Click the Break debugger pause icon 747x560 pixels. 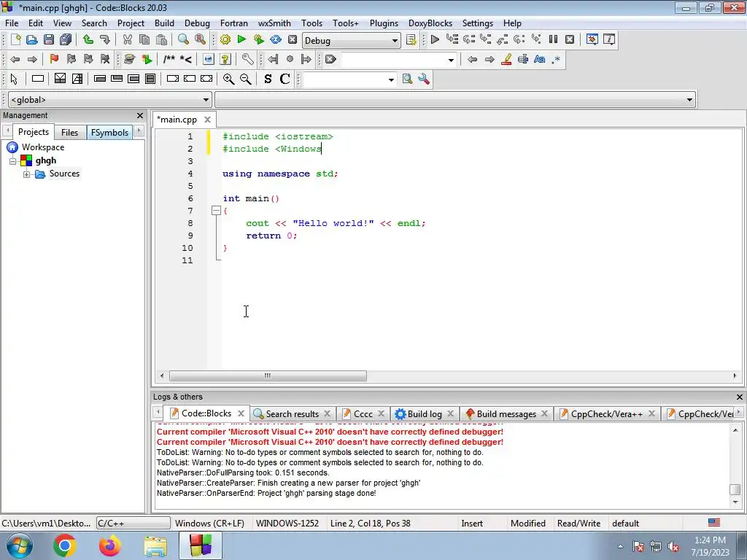pyautogui.click(x=553, y=39)
